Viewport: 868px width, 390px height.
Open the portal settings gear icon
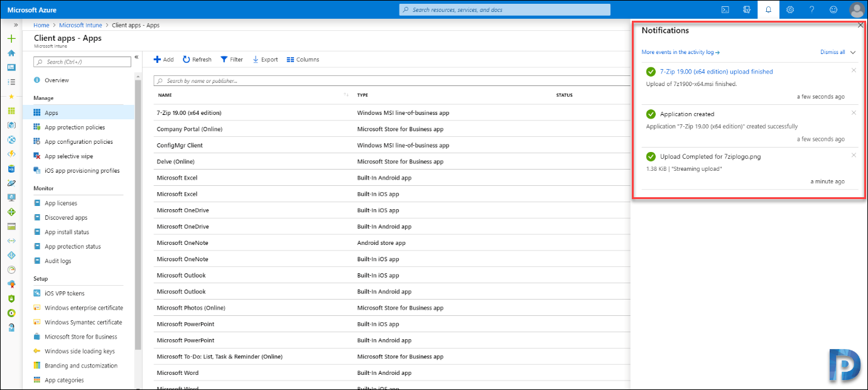[x=790, y=9]
